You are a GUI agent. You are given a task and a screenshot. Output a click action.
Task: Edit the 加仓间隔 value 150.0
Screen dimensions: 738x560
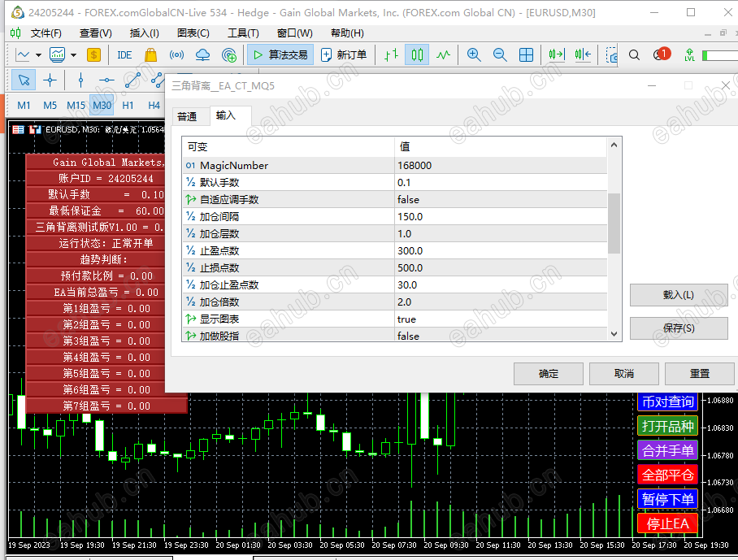point(501,216)
